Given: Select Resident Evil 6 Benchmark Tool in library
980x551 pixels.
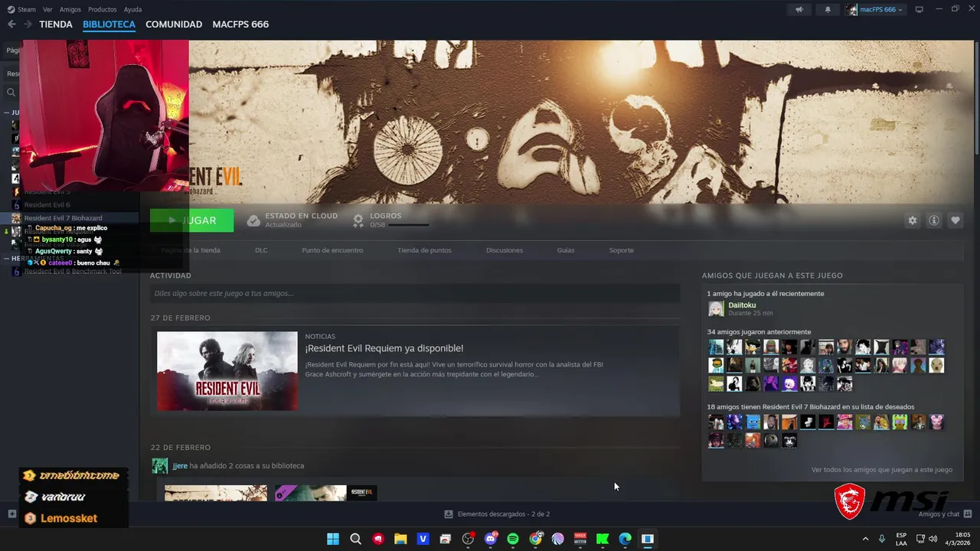Looking at the screenshot, I should coord(73,271).
